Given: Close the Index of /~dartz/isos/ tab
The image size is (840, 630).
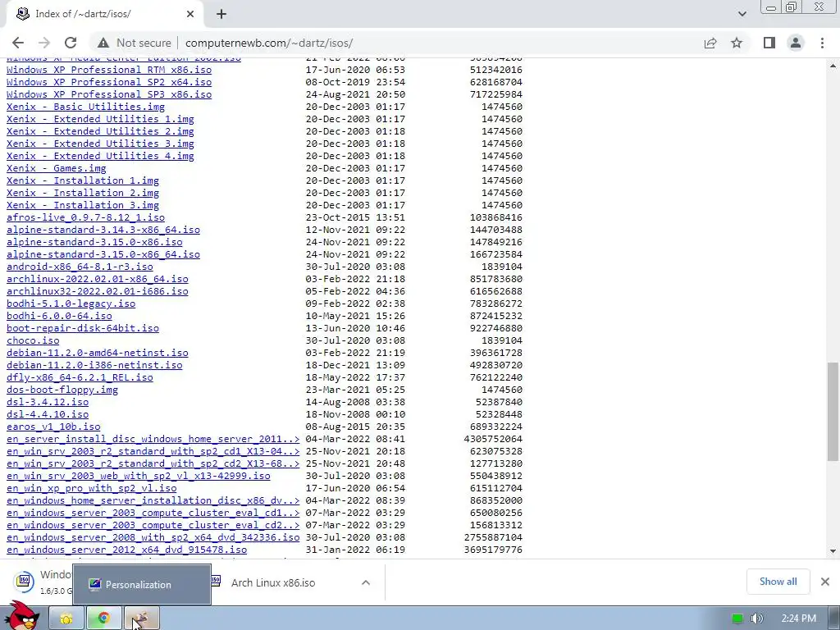Looking at the screenshot, I should pos(190,14).
